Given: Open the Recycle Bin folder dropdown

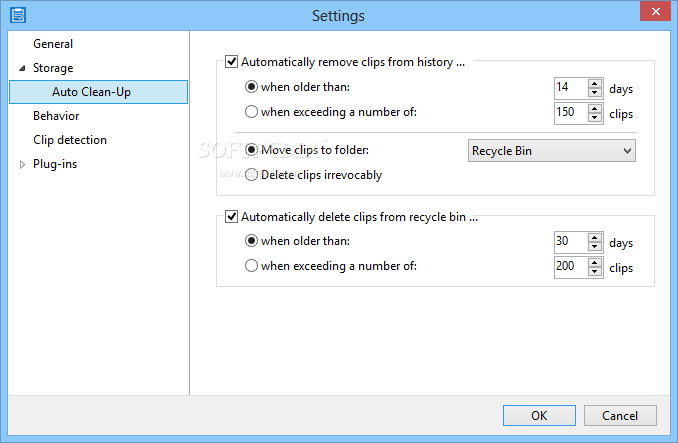Looking at the screenshot, I should tap(552, 151).
